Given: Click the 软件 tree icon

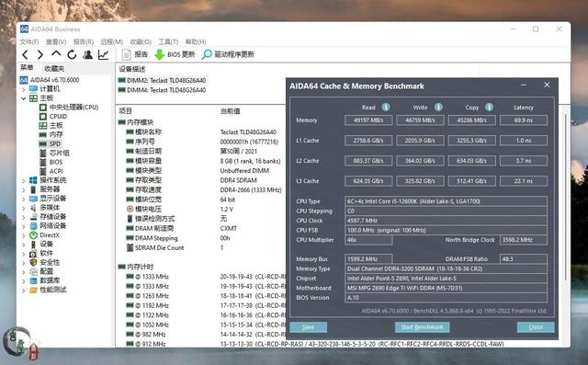Looking at the screenshot, I should click(x=33, y=254).
